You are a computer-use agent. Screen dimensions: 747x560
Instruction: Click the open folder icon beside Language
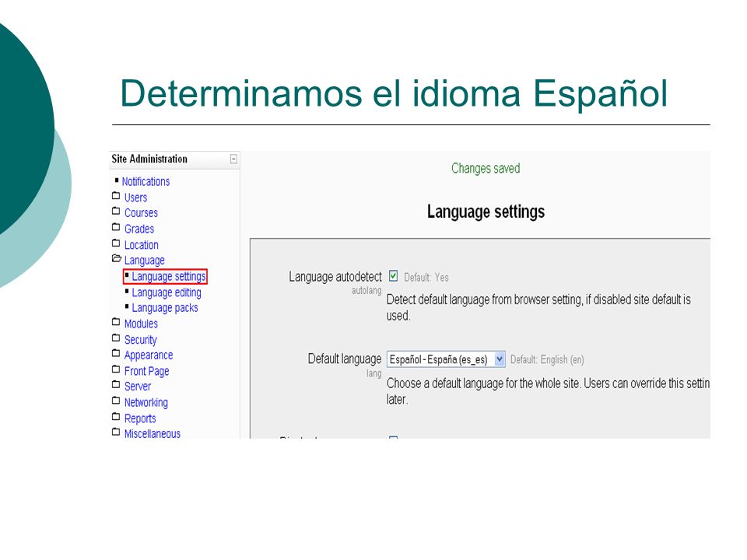[x=116, y=258]
